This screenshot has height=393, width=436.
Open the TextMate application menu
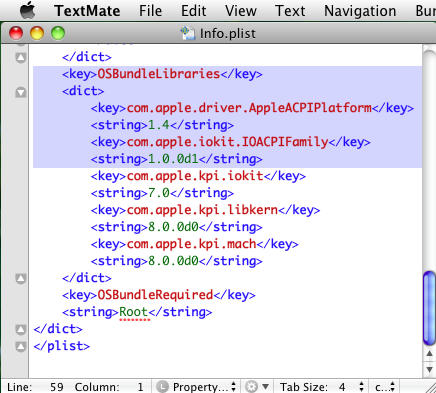87,11
